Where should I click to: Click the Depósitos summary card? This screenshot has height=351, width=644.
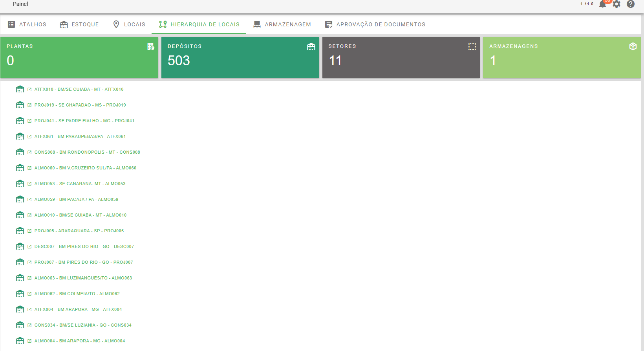[240, 57]
